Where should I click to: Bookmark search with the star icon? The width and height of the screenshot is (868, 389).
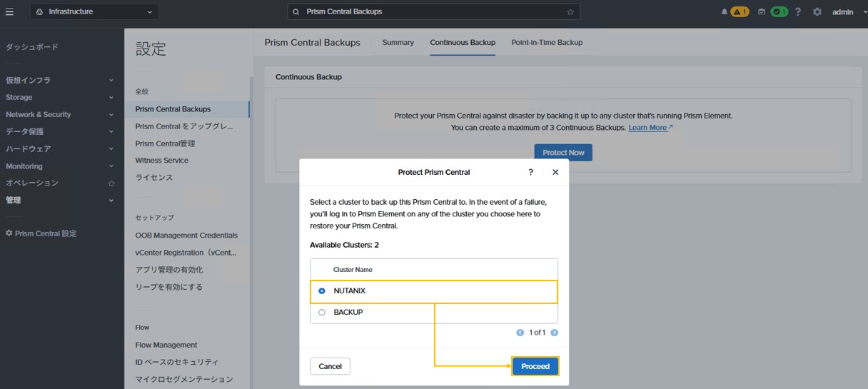coord(570,11)
